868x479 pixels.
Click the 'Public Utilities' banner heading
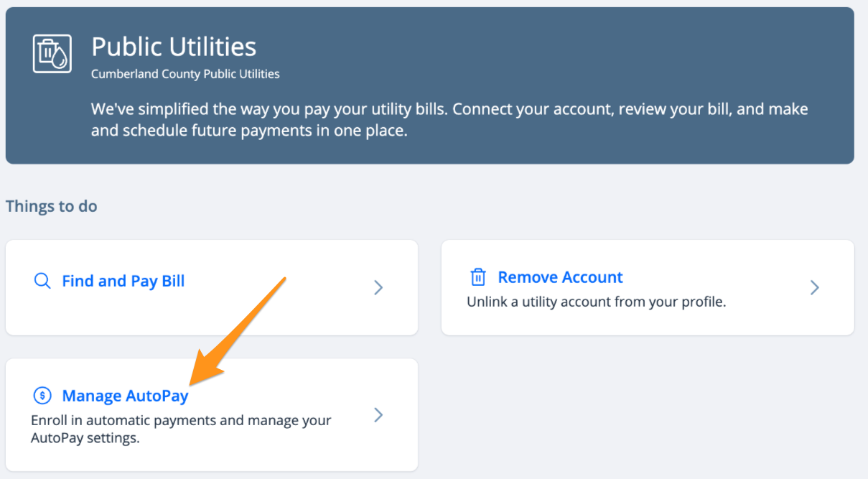click(174, 47)
